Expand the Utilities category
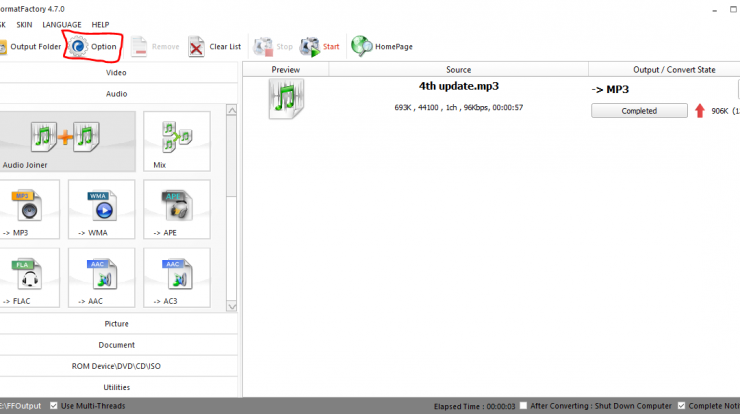 click(x=117, y=388)
